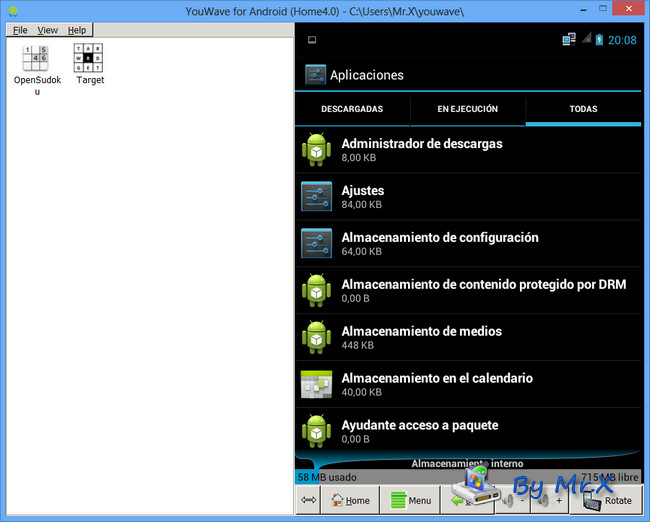The width and height of the screenshot is (650, 522).
Task: Click the notification icon in the Android status bar
Action: (312, 40)
